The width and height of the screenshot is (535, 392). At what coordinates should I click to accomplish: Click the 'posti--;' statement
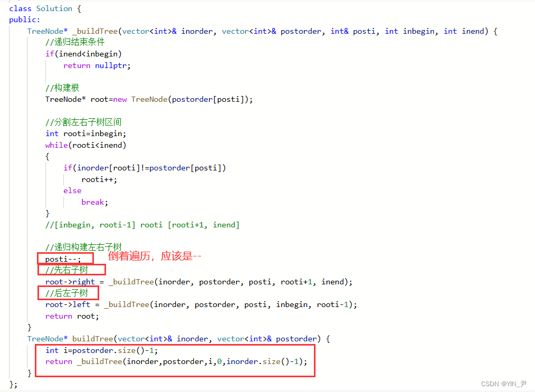point(63,259)
